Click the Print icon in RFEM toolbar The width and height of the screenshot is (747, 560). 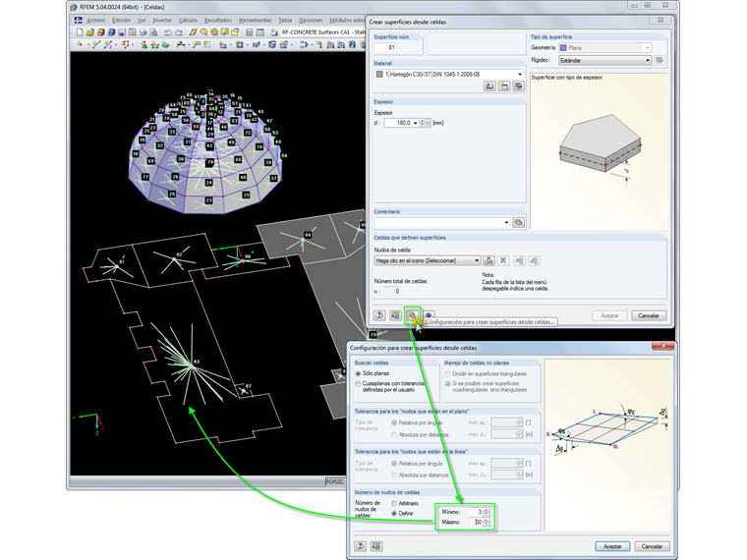pos(143,32)
